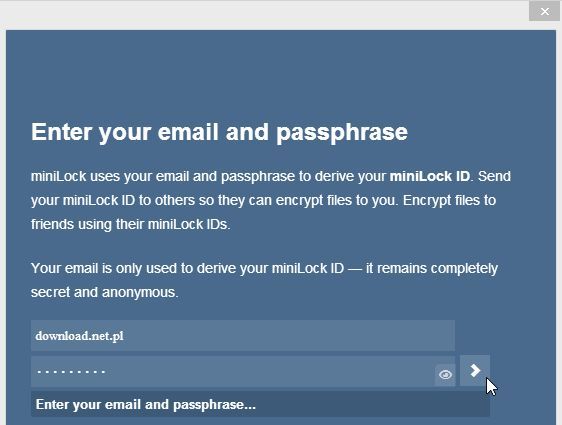Submit login with the right-arrow button
This screenshot has height=425, width=562.
(475, 371)
